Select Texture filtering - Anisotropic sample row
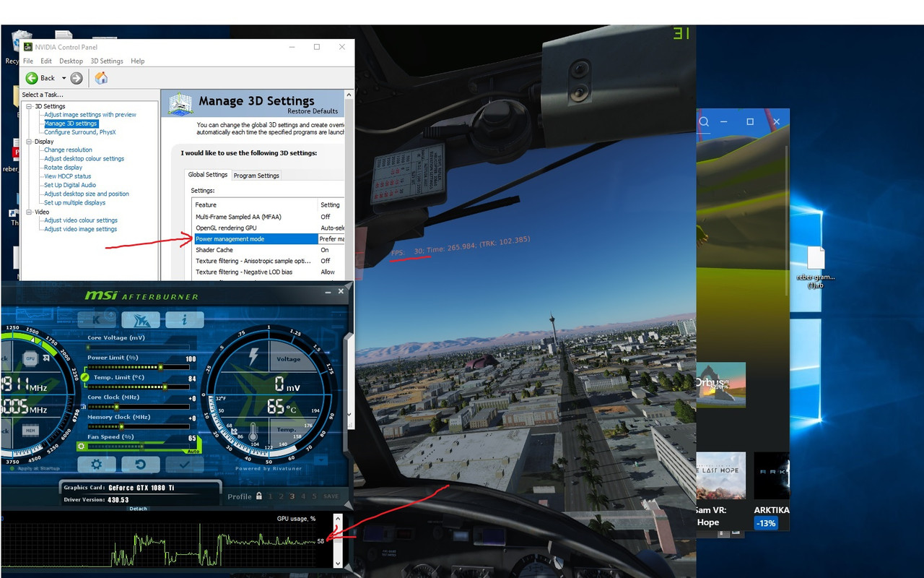 (x=268, y=261)
